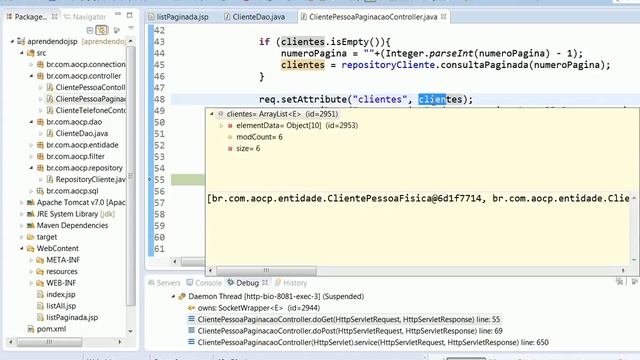The image size is (640, 360).
Task: Click the META-INF folder icon
Action: 40,260
